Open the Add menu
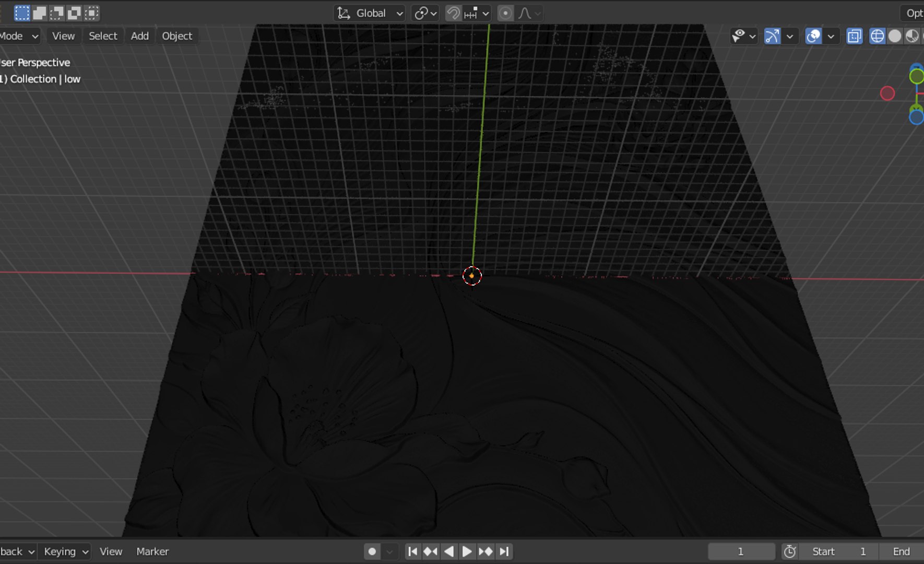The height and width of the screenshot is (564, 924). pos(139,36)
